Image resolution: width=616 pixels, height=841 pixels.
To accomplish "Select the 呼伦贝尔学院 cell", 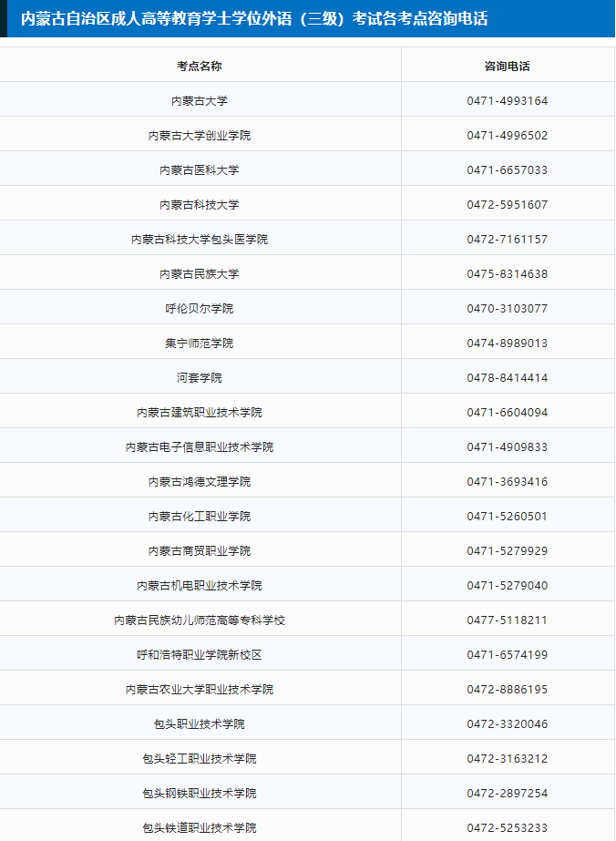I will pyautogui.click(x=200, y=308).
